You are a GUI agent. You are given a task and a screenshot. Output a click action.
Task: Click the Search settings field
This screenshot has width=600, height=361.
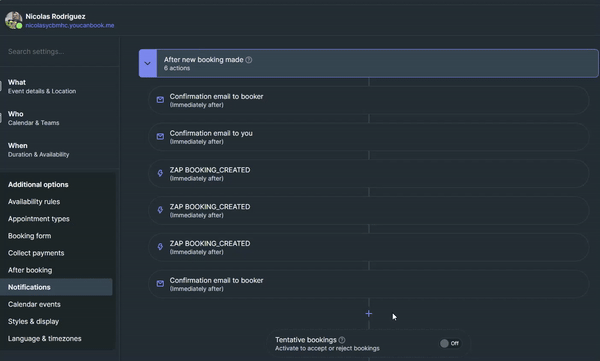tap(59, 51)
